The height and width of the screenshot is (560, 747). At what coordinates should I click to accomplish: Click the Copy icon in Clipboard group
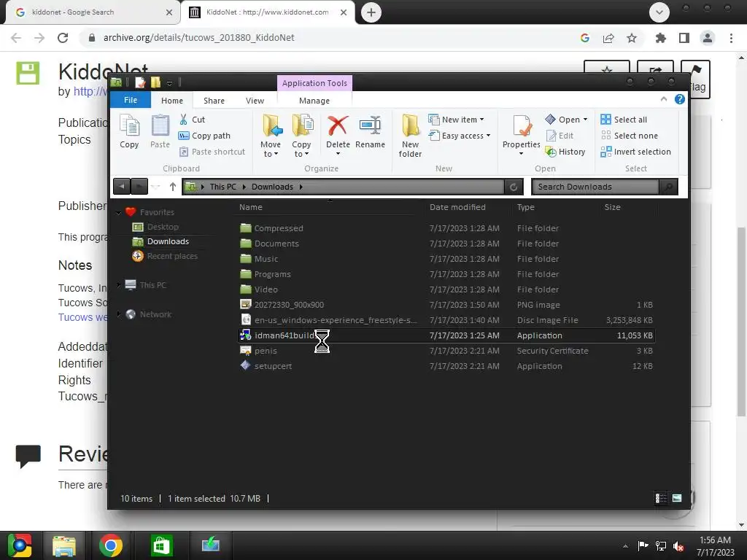(129, 132)
